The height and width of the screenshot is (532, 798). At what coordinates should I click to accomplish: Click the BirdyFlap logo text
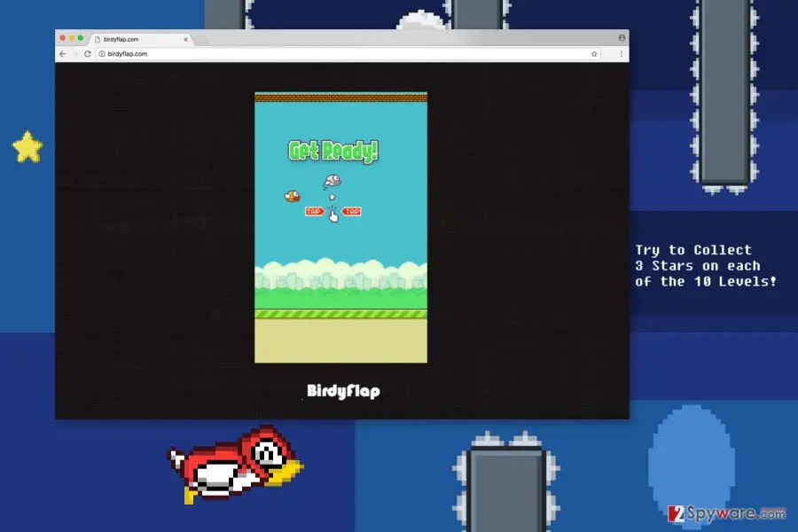click(x=343, y=391)
